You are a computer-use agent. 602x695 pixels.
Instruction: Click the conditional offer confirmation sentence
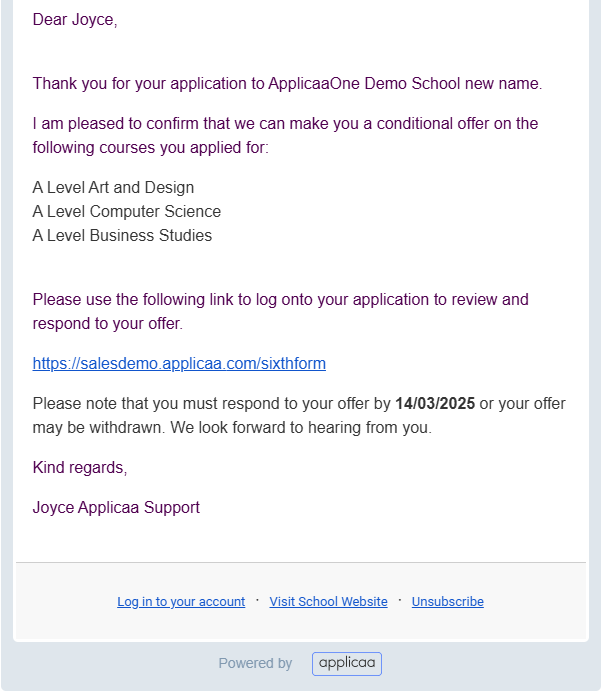pyautogui.click(x=285, y=135)
